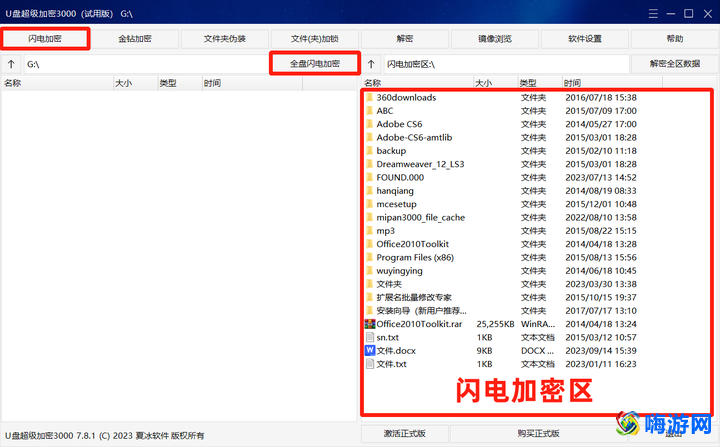Click the DOCX ... type cell

(538, 351)
